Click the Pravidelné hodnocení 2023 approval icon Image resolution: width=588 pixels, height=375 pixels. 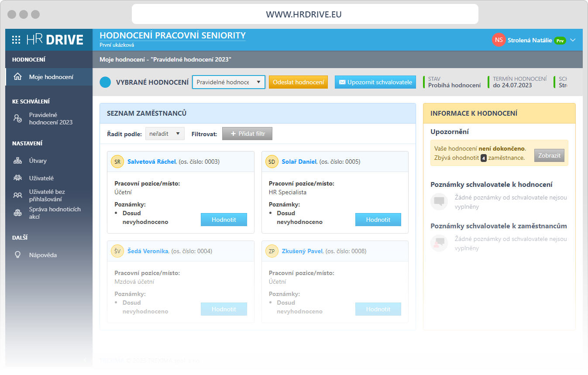click(17, 118)
